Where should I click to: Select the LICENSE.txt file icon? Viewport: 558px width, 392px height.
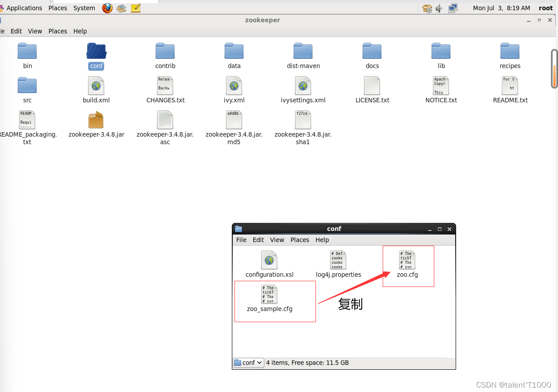point(372,85)
